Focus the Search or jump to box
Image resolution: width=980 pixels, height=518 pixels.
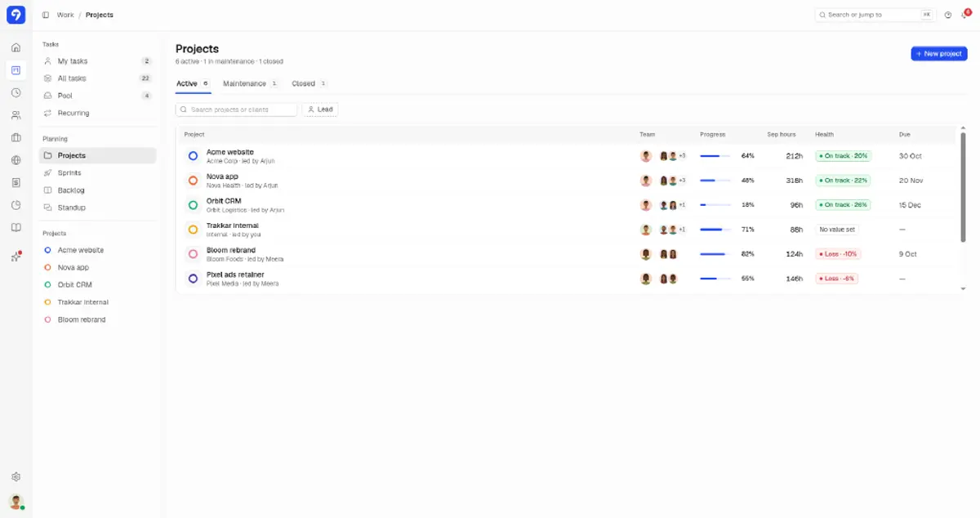pos(875,15)
